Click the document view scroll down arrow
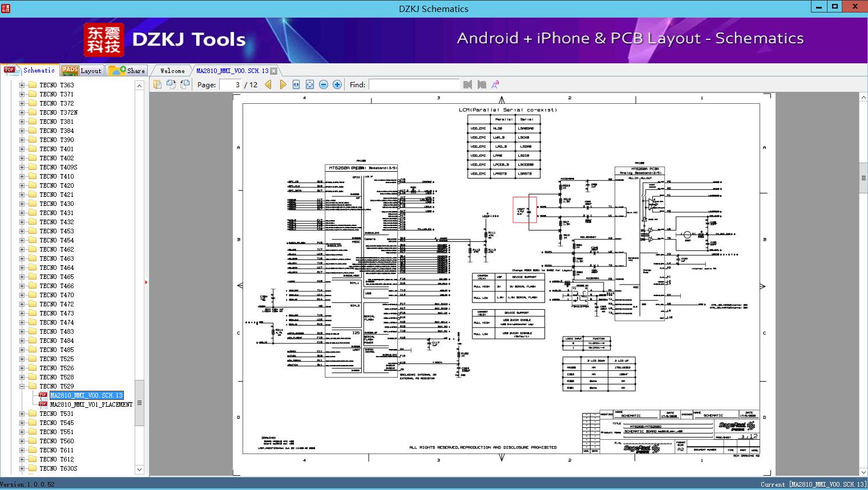Screen dimensions: 868x490 863,472
